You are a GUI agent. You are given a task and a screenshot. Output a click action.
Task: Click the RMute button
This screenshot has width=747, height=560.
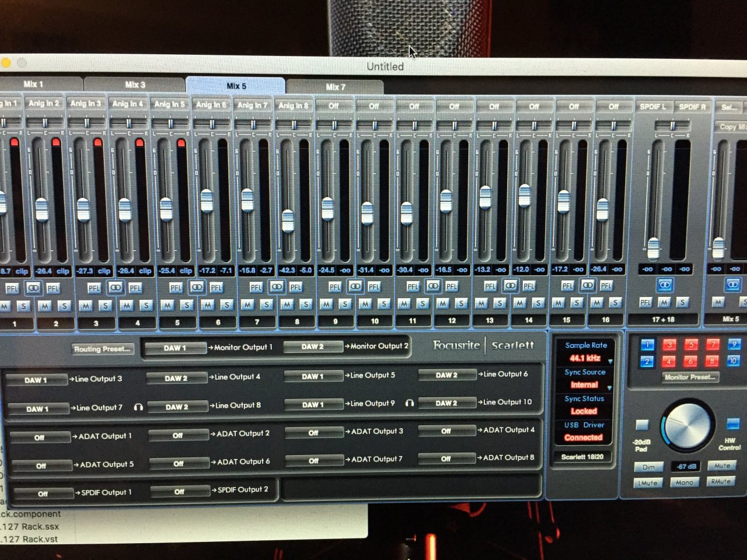coord(721,481)
